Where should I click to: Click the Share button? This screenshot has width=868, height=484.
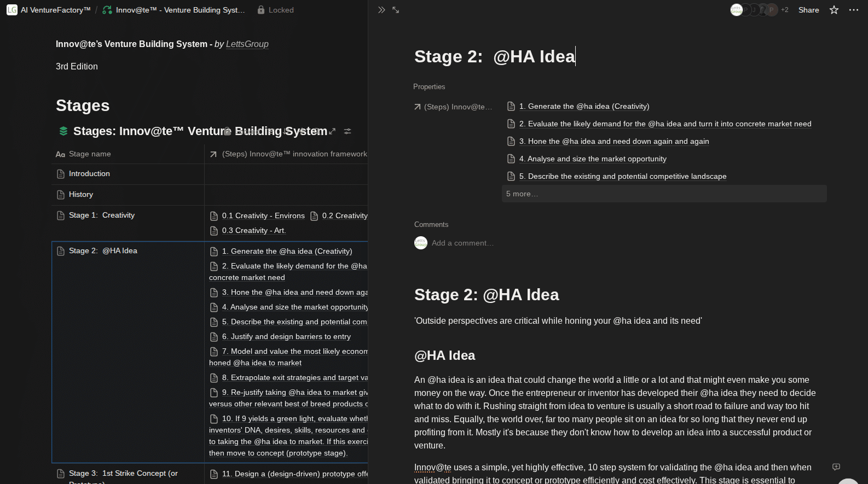[808, 10]
